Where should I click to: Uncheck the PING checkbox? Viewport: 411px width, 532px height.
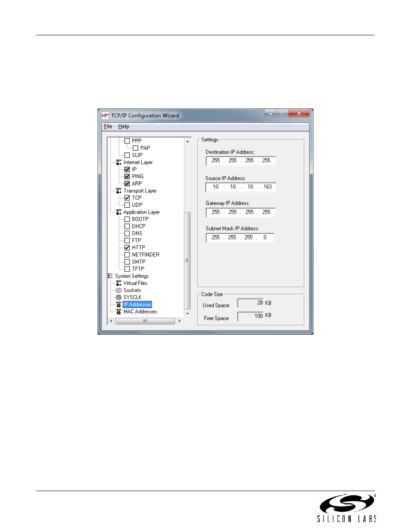(127, 177)
